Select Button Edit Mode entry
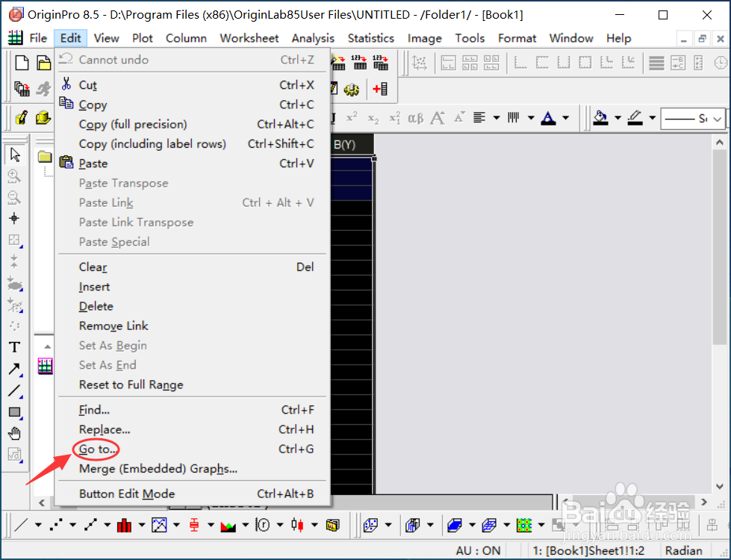 193,494
